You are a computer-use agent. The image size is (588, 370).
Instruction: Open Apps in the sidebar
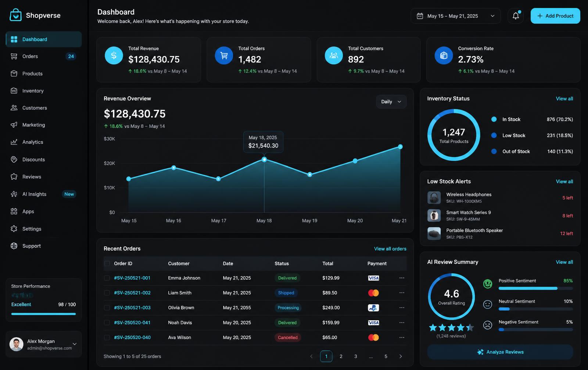point(44,211)
